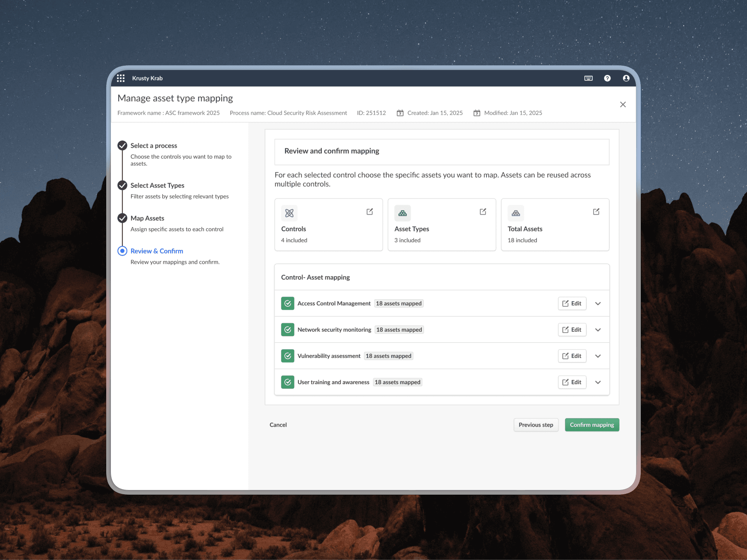Click the Select a process step checkmark
Image resolution: width=747 pixels, height=560 pixels.
[x=122, y=145]
